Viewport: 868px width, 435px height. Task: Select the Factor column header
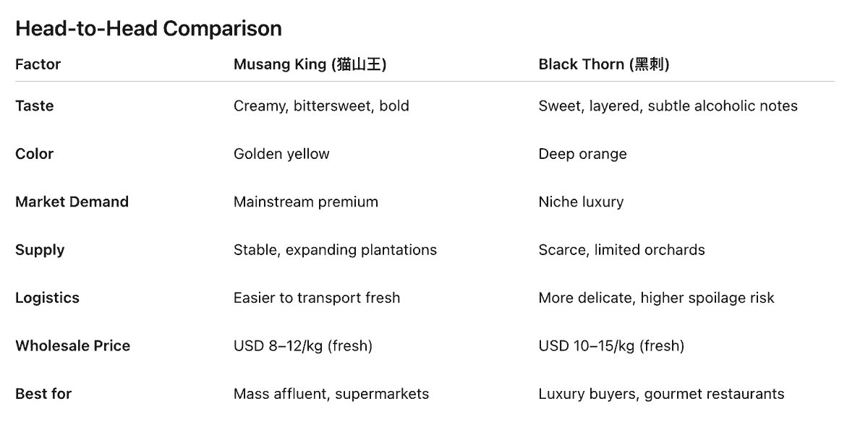coord(38,64)
